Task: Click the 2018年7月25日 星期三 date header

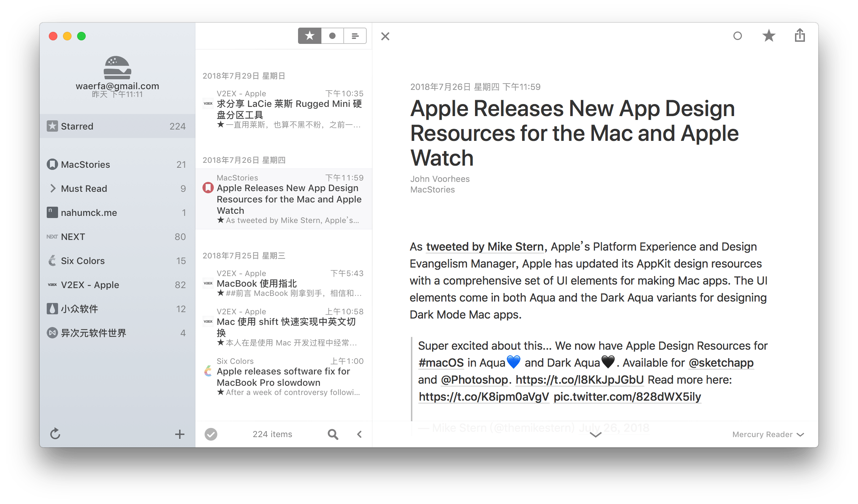Action: [244, 256]
